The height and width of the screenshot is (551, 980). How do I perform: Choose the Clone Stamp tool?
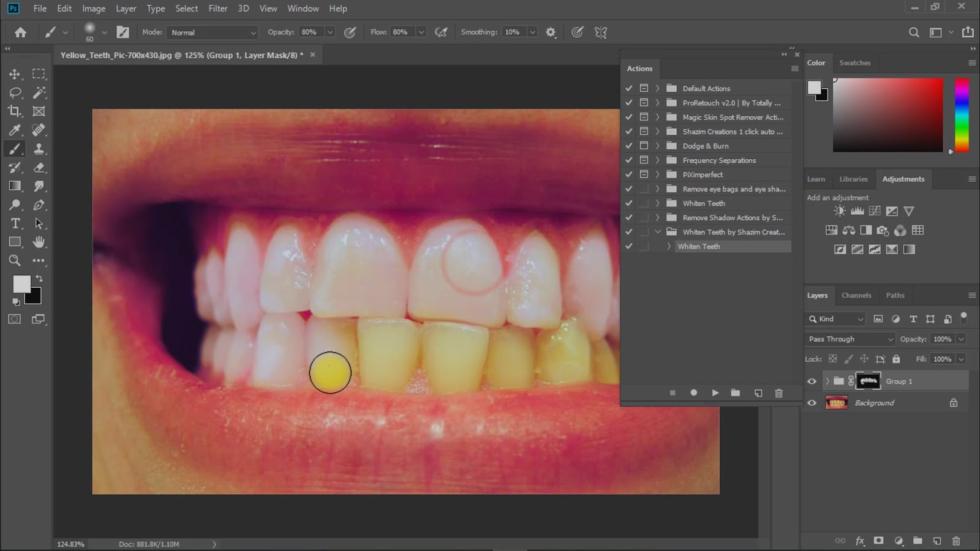coord(39,149)
